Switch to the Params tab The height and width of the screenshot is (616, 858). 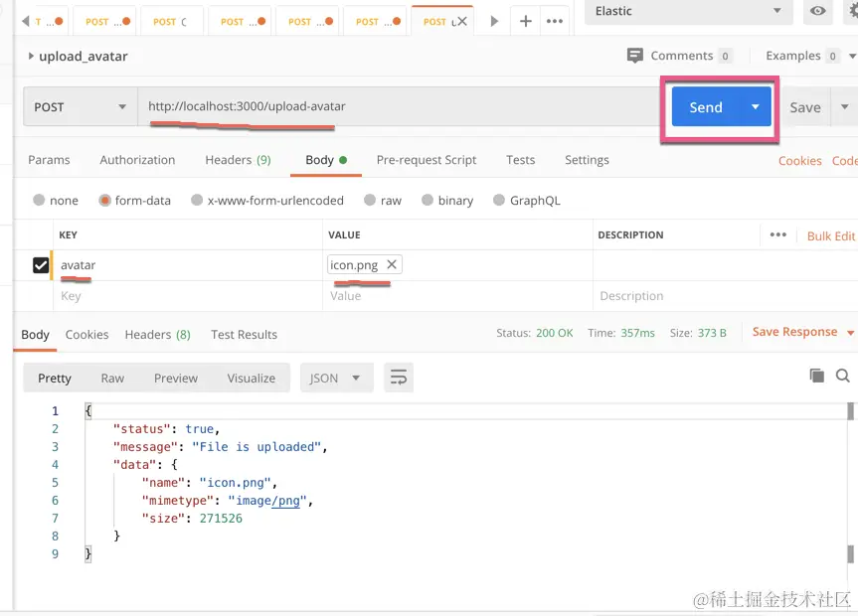point(49,160)
